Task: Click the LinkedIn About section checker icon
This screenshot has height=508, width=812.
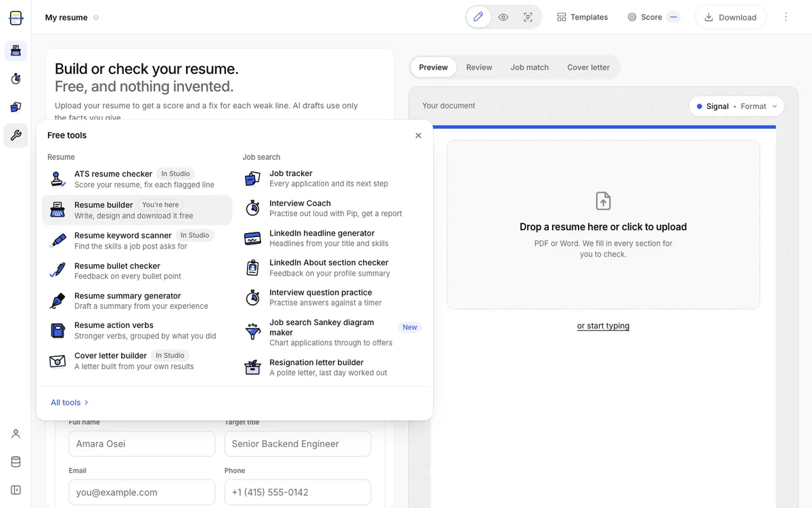Action: [252, 268]
